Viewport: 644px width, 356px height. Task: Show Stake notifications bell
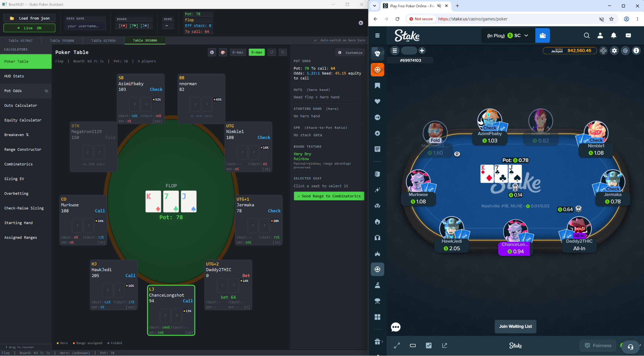pos(613,35)
